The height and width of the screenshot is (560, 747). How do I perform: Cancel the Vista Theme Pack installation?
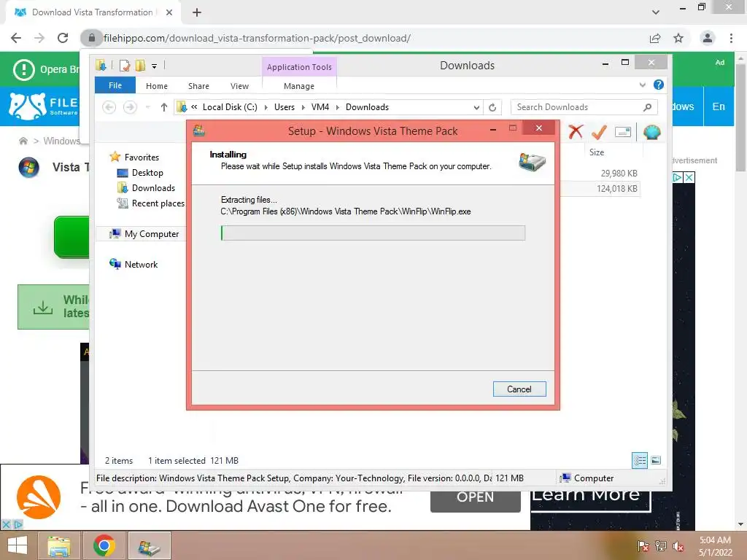(519, 389)
